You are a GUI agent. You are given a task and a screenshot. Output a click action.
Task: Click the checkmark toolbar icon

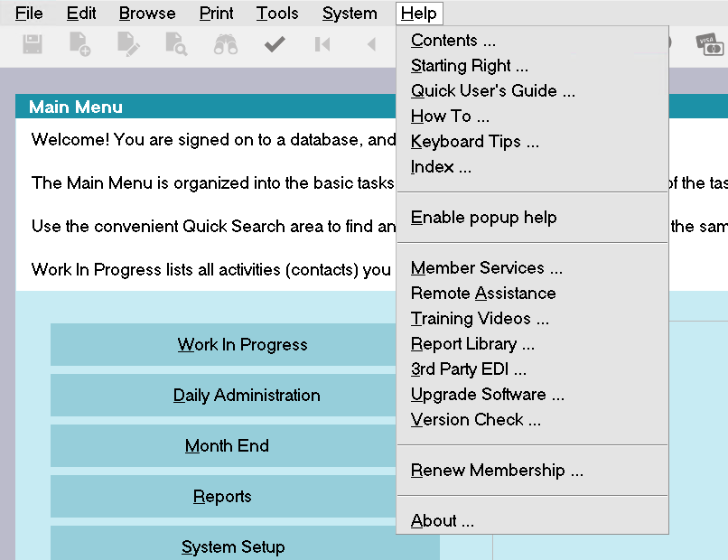(x=275, y=44)
